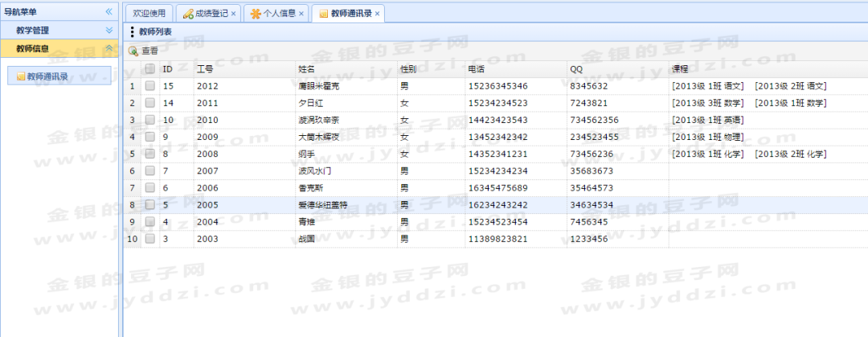868x337 pixels.
Task: Sort by the ID column header
Action: point(177,69)
